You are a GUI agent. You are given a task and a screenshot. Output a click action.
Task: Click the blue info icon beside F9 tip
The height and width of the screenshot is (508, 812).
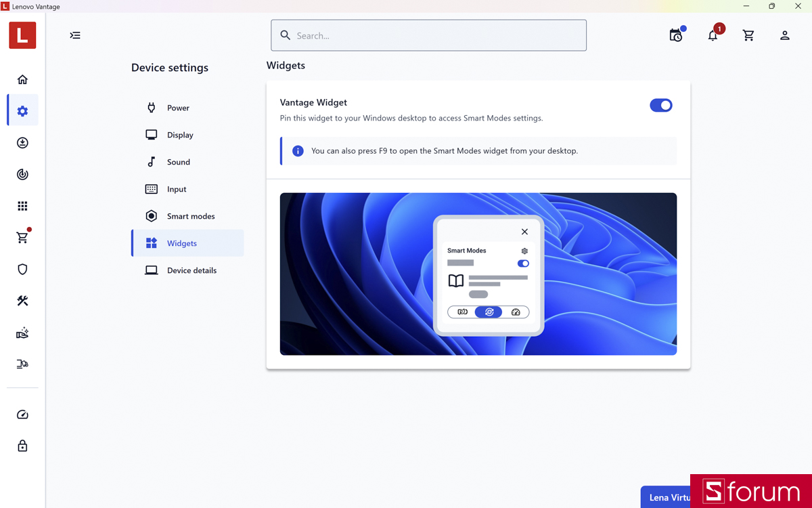[298, 151]
